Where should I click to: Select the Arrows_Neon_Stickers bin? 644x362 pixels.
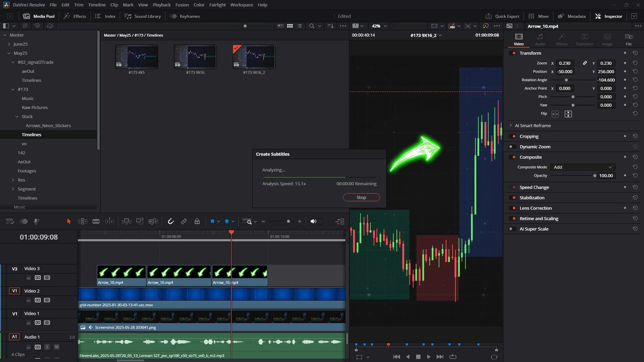click(48, 125)
